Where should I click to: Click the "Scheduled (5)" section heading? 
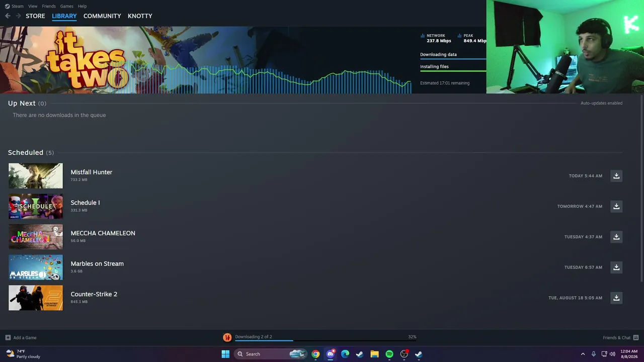(31, 152)
